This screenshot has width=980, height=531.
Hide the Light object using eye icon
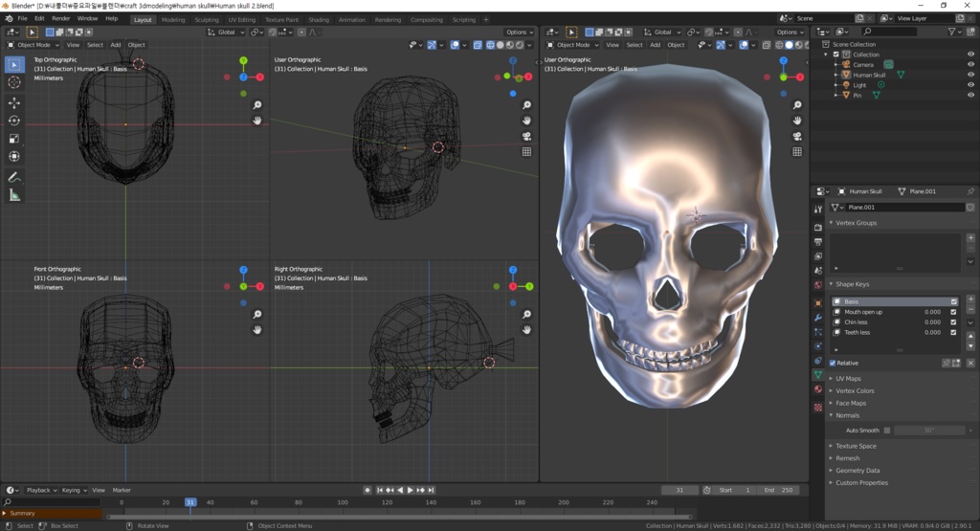click(970, 84)
